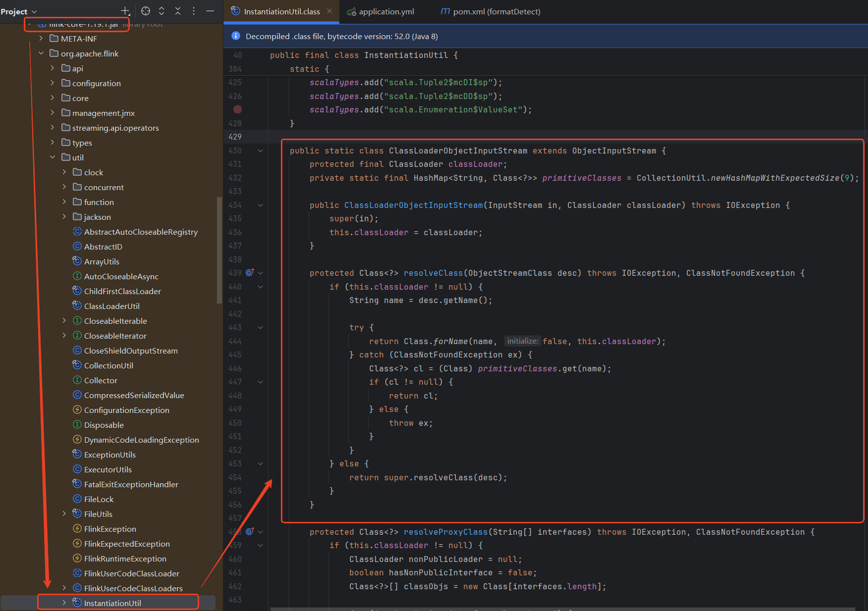Image resolution: width=868 pixels, height=611 pixels.
Task: Select the core package in the tree
Action: coord(80,98)
